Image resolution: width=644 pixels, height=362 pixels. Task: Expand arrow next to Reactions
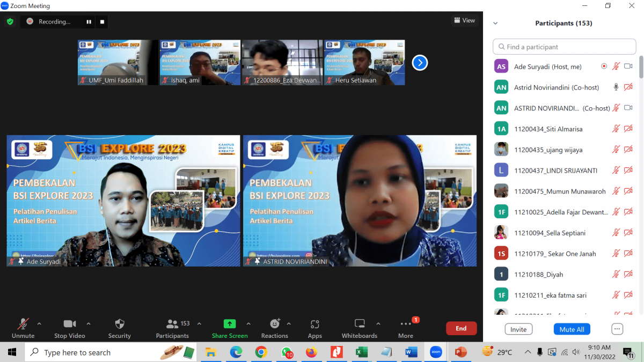289,324
